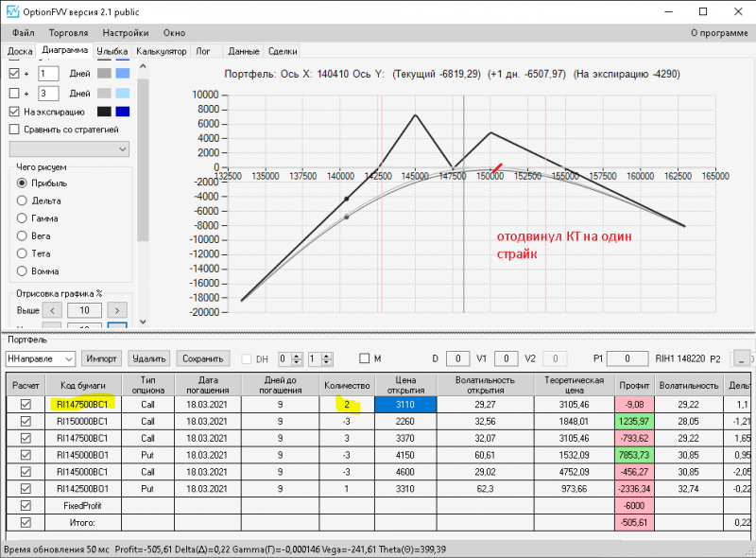This screenshot has width=756, height=558.
Task: Decrease Выше percent with left arrow
Action: 52,310
